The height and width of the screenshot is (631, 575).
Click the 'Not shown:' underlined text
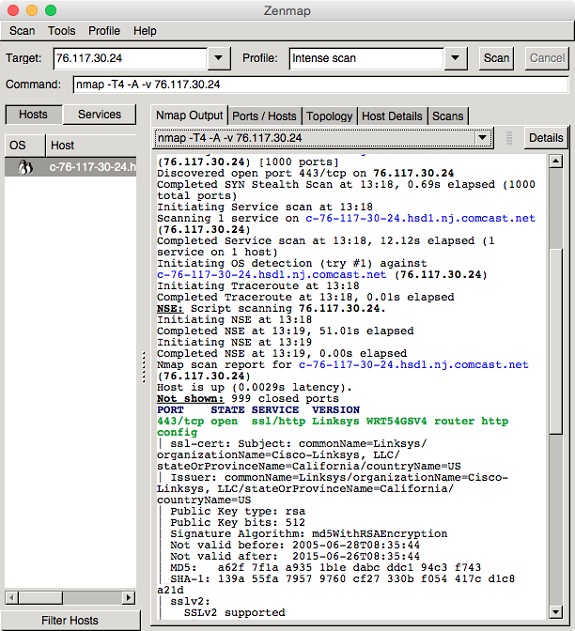[x=190, y=399]
